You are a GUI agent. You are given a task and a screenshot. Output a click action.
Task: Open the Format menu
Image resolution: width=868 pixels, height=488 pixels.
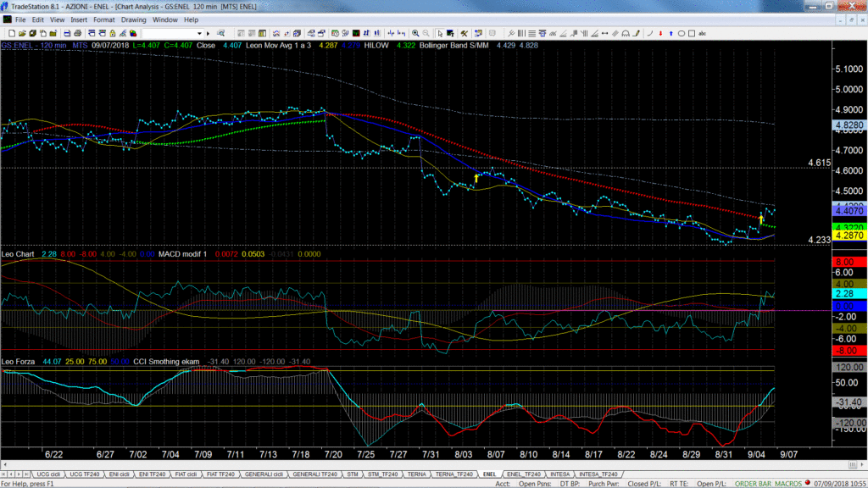point(104,20)
